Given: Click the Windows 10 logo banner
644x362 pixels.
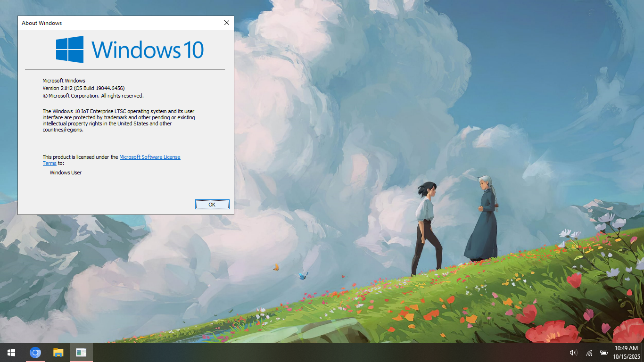Looking at the screenshot, I should pyautogui.click(x=130, y=49).
